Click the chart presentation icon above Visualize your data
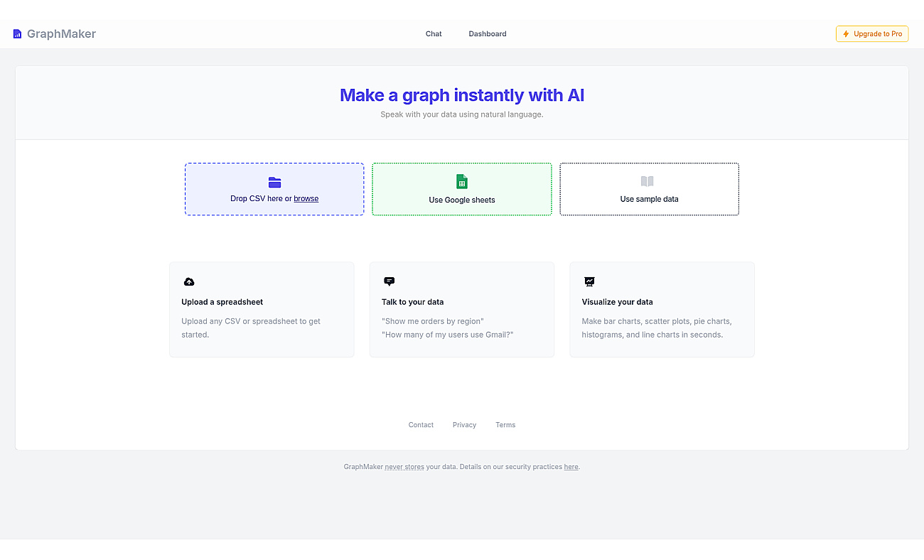 (589, 281)
